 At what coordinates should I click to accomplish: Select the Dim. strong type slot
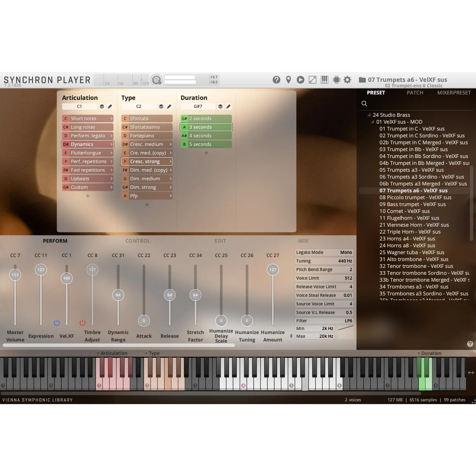point(147,187)
